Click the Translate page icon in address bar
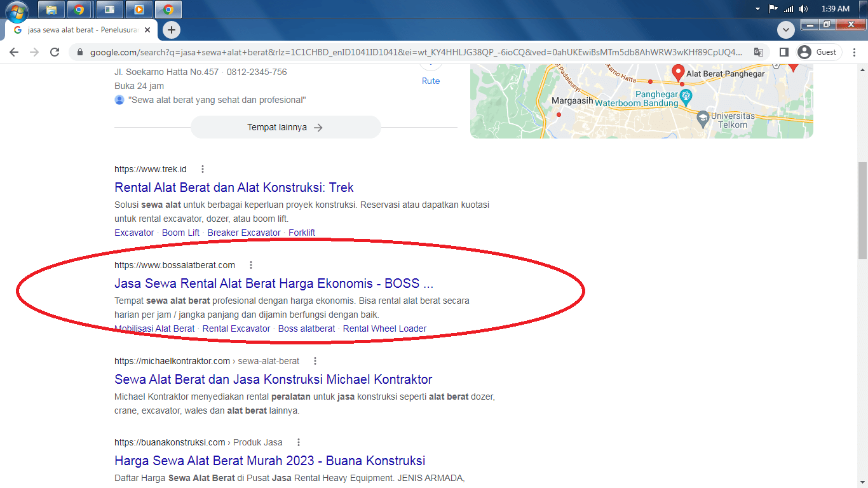The height and width of the screenshot is (488, 868). pyautogui.click(x=758, y=52)
